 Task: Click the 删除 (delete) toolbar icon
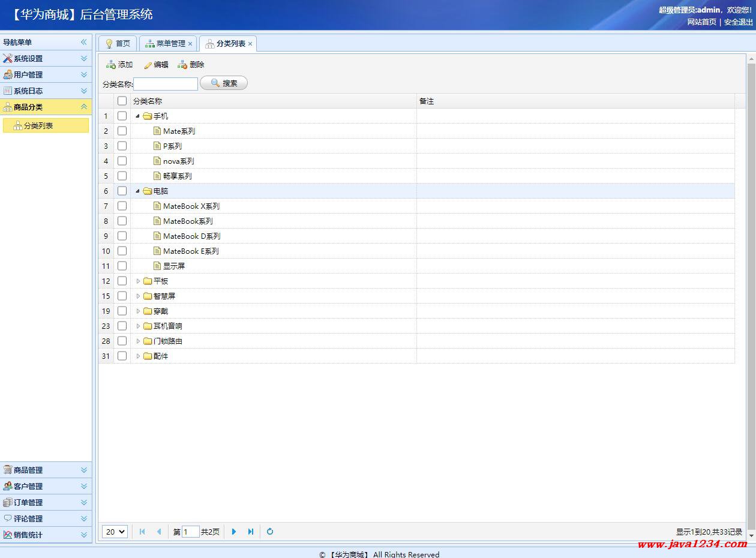tap(182, 65)
